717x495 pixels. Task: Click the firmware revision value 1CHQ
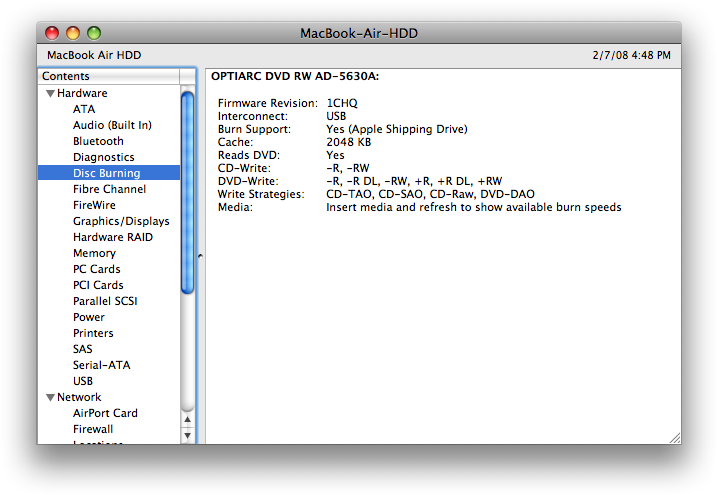(x=342, y=103)
